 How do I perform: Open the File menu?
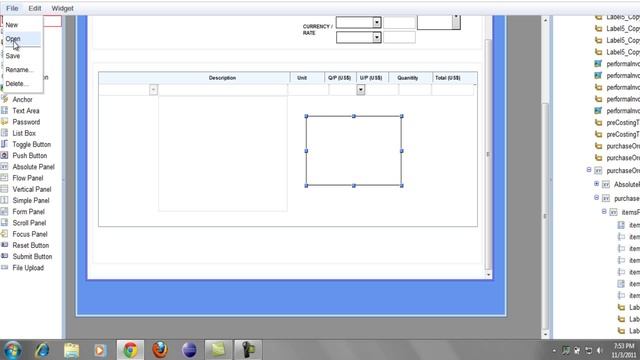pos(12,8)
